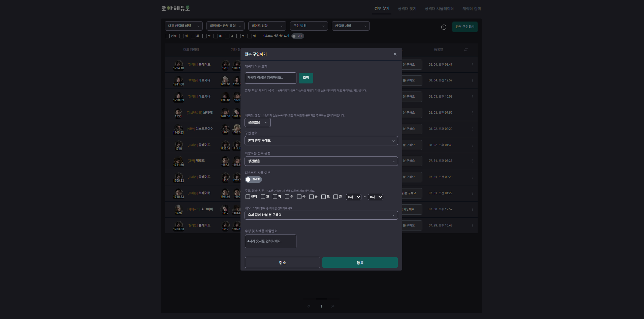The image size is (644, 319).
Task: Check the 토 checkbox under 주요 접속 시간
Action: coord(323,197)
